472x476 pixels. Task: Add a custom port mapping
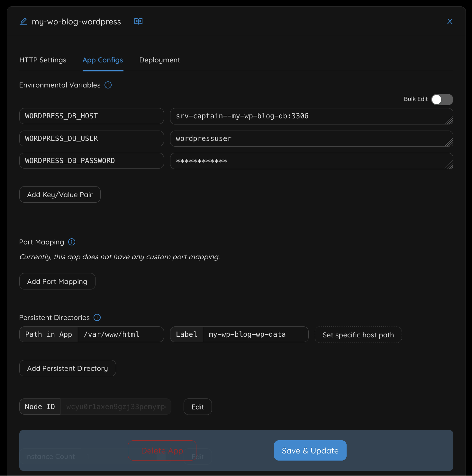pos(57,281)
